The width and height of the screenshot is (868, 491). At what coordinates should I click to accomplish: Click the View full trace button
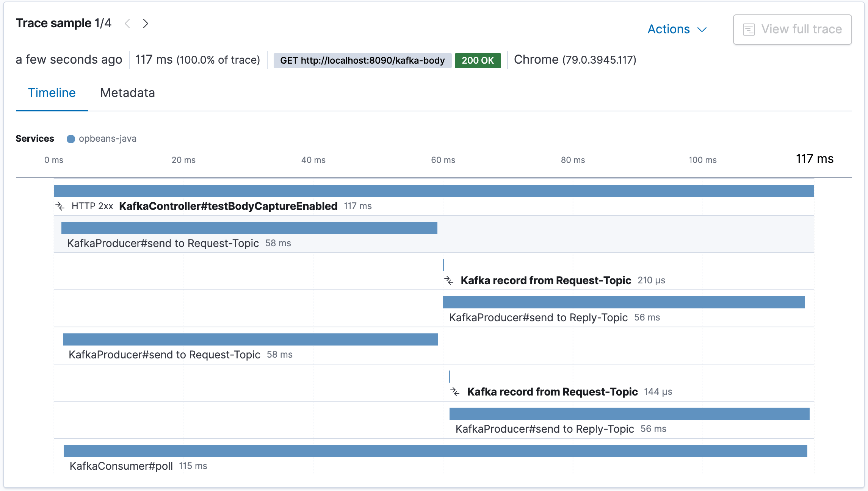[792, 29]
